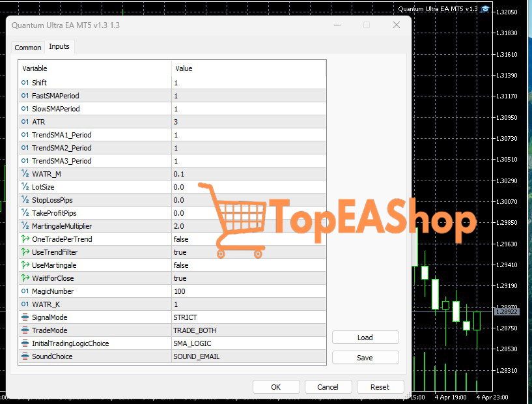Click the boolean arrow icon beside UseMartingale
This screenshot has width=532, height=404.
tap(25, 265)
